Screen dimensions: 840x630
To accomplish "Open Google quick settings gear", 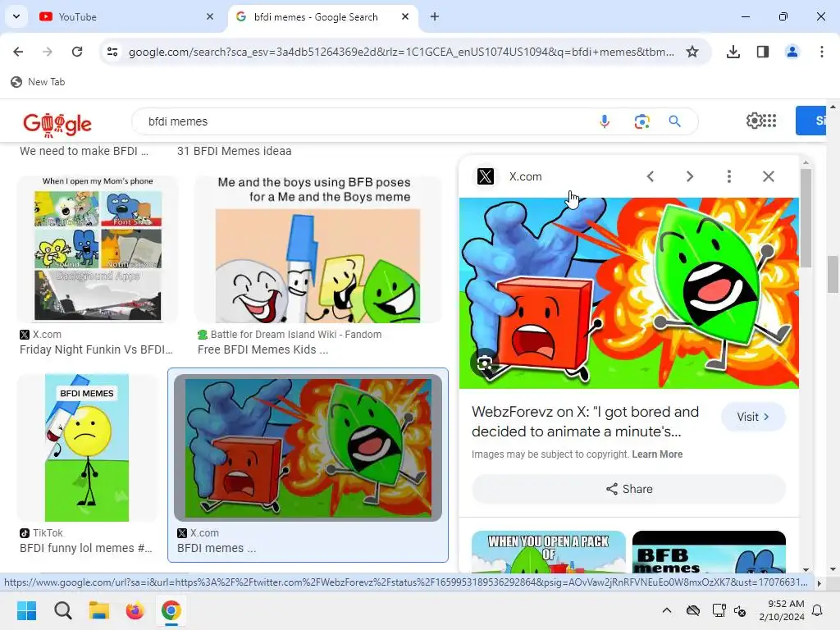I will coord(753,121).
